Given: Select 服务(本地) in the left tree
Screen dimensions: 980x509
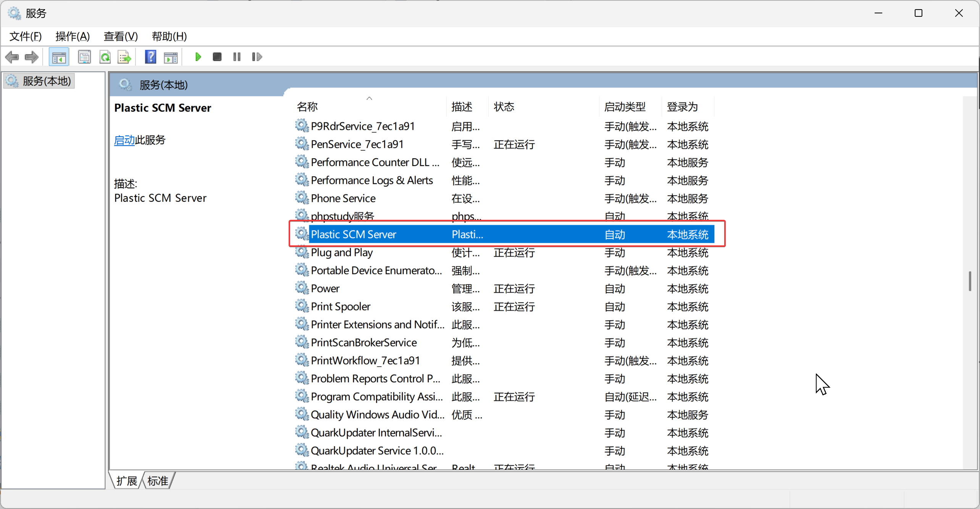Looking at the screenshot, I should [x=47, y=81].
